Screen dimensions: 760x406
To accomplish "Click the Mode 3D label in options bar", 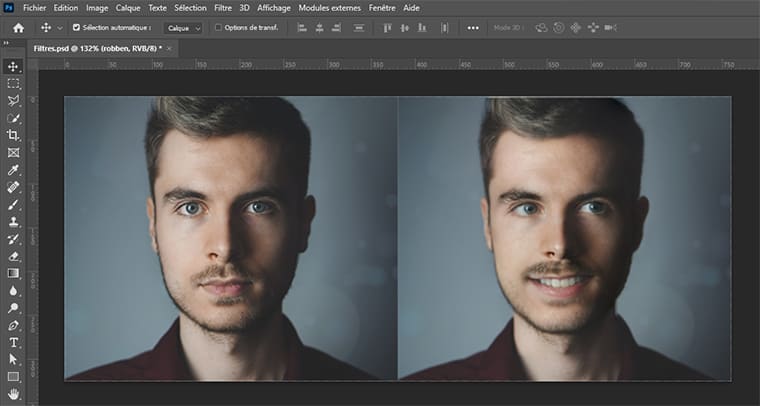I will coord(507,28).
